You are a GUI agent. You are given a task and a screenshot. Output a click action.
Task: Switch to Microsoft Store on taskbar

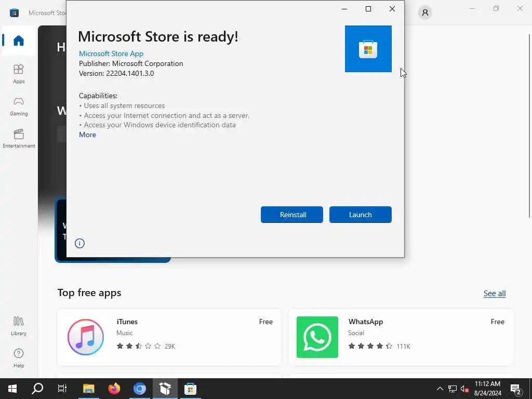190,389
